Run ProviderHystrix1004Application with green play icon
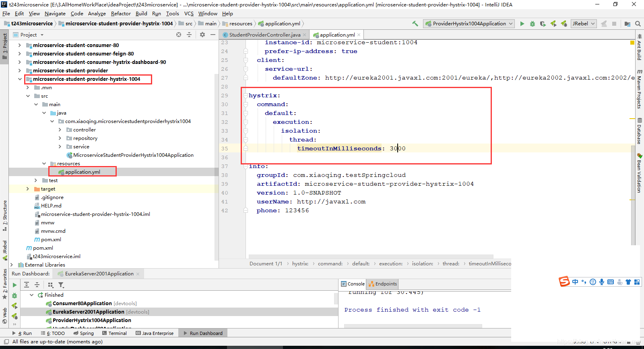Viewport: 644px width, 349px height. click(522, 24)
